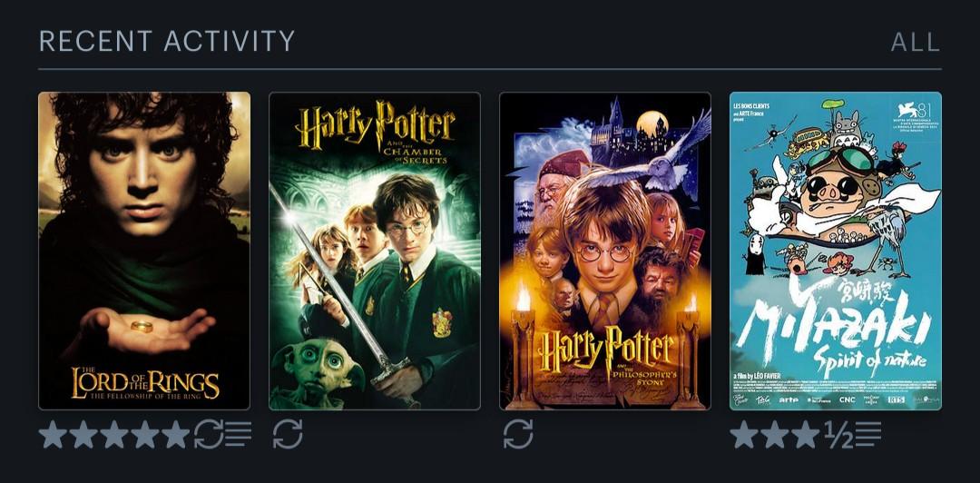Open the Philosopher's Stone poster

point(605,251)
